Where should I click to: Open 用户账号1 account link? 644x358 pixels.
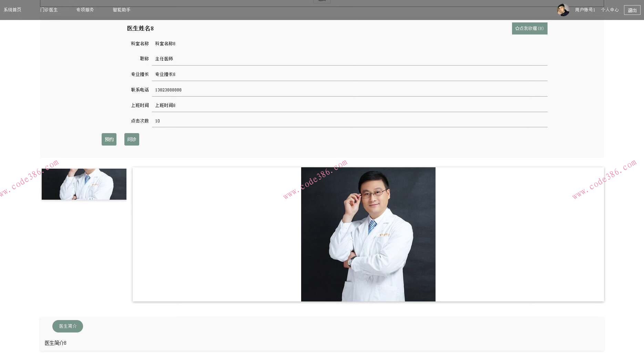point(585,10)
